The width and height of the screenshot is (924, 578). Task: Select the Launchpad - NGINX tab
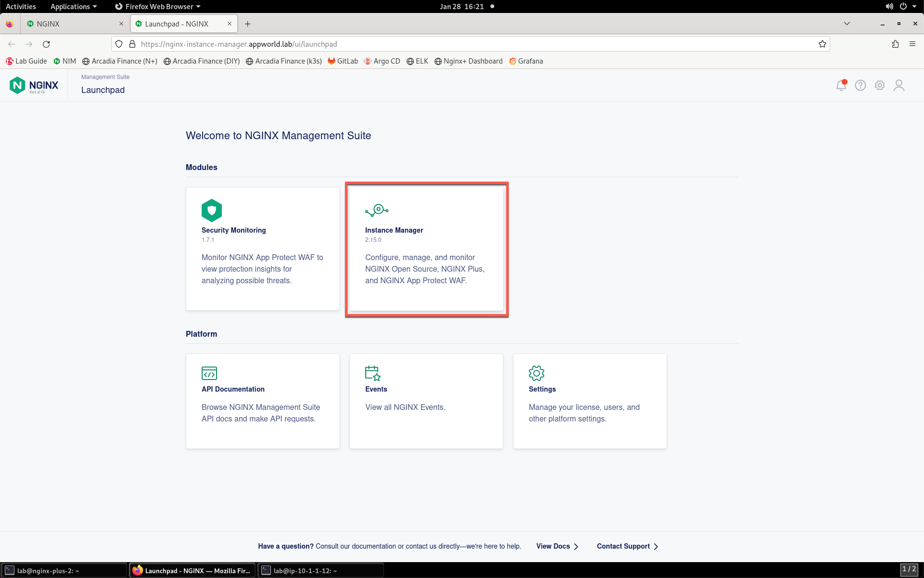(x=185, y=24)
